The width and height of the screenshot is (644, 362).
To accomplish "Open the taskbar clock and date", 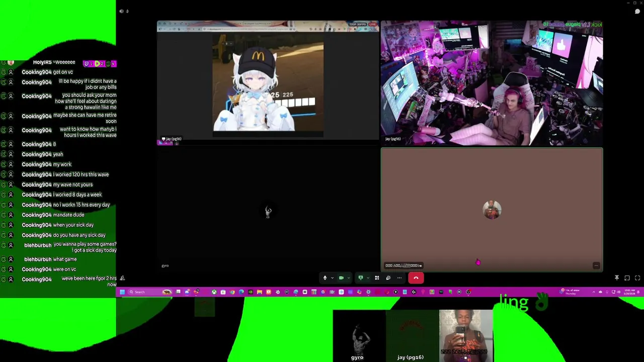I will click(629, 292).
